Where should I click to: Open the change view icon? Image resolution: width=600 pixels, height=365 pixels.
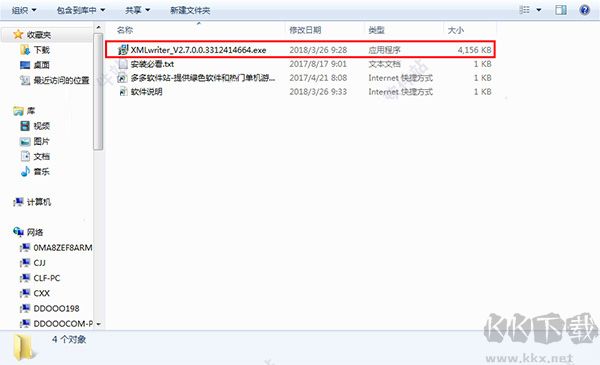pyautogui.click(x=524, y=10)
